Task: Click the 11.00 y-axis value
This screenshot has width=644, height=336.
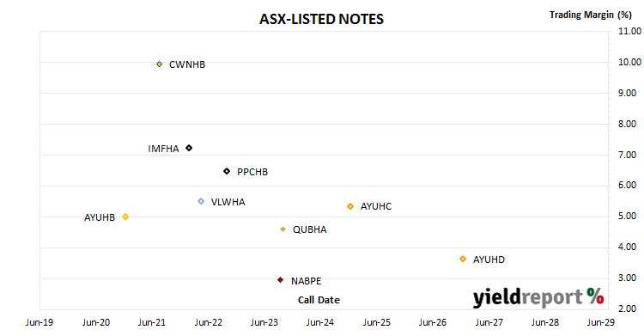Action: tap(629, 31)
